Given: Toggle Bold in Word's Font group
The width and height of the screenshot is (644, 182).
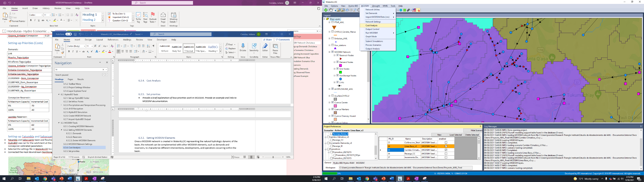Looking at the screenshot, I should tap(69, 52).
